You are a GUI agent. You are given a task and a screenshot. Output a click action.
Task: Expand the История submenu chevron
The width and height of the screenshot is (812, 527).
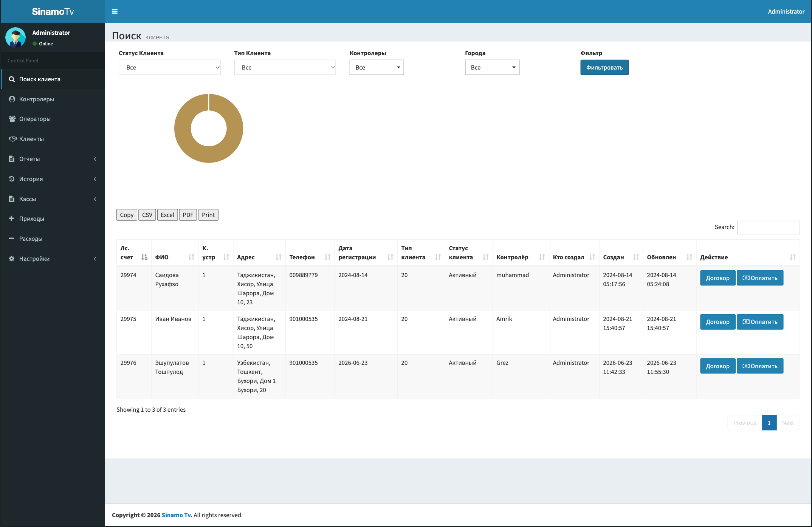pos(95,179)
